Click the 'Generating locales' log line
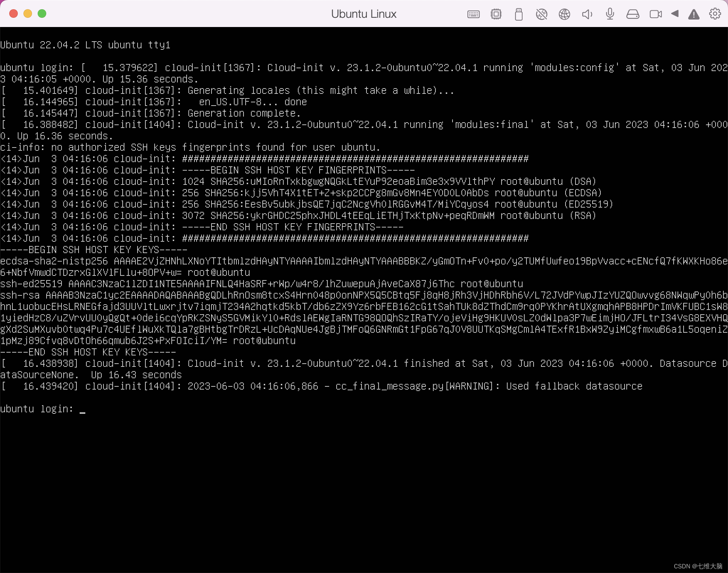Screen dimensions: 728x573 click(227, 91)
